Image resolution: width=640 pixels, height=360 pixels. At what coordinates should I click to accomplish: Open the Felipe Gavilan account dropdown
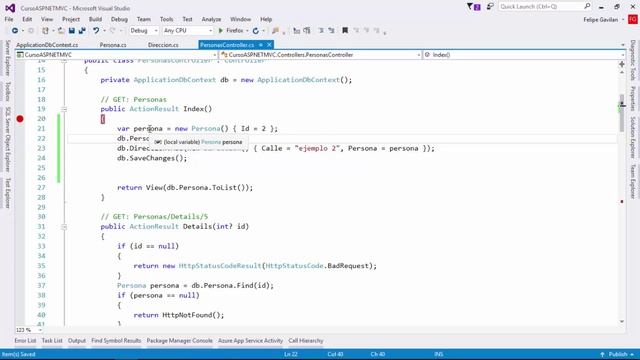tap(604, 20)
